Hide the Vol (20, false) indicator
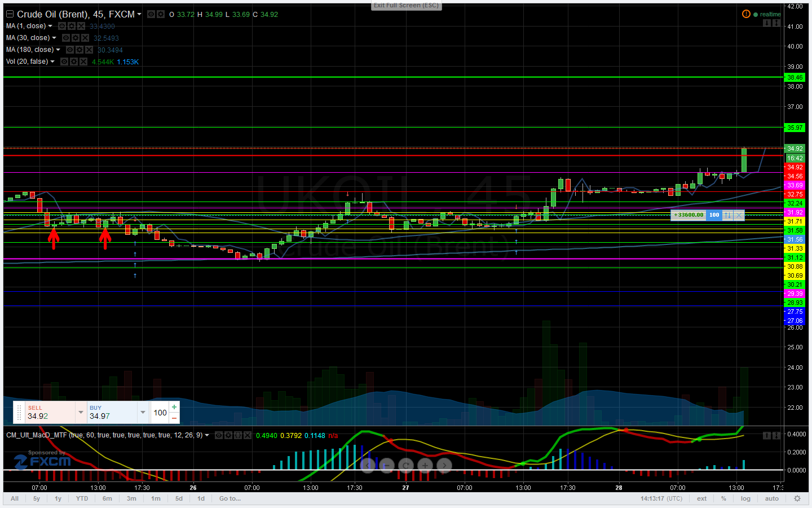Image resolution: width=812 pixels, height=508 pixels. 64,62
